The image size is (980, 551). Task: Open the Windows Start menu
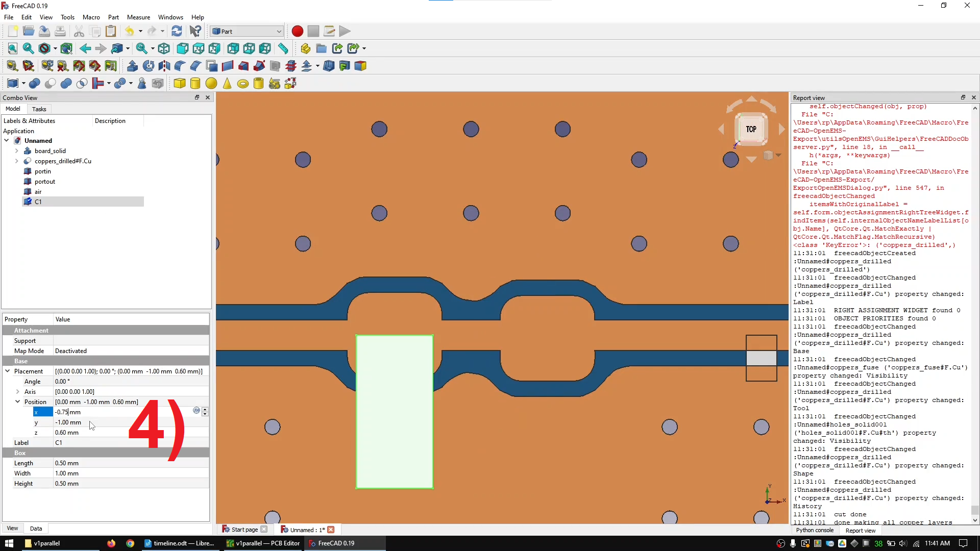point(9,543)
